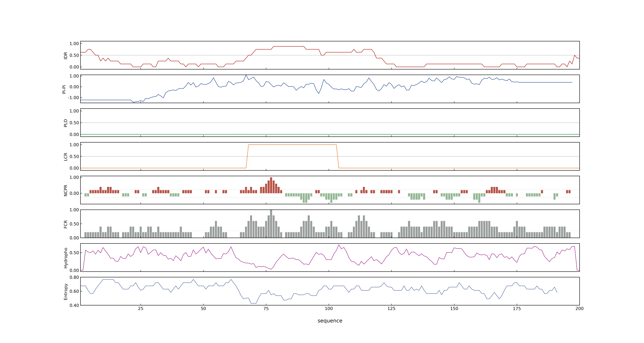Click the 1.00 tick on LCR axis
Viewport: 644px width, 343px height.
(x=74, y=145)
